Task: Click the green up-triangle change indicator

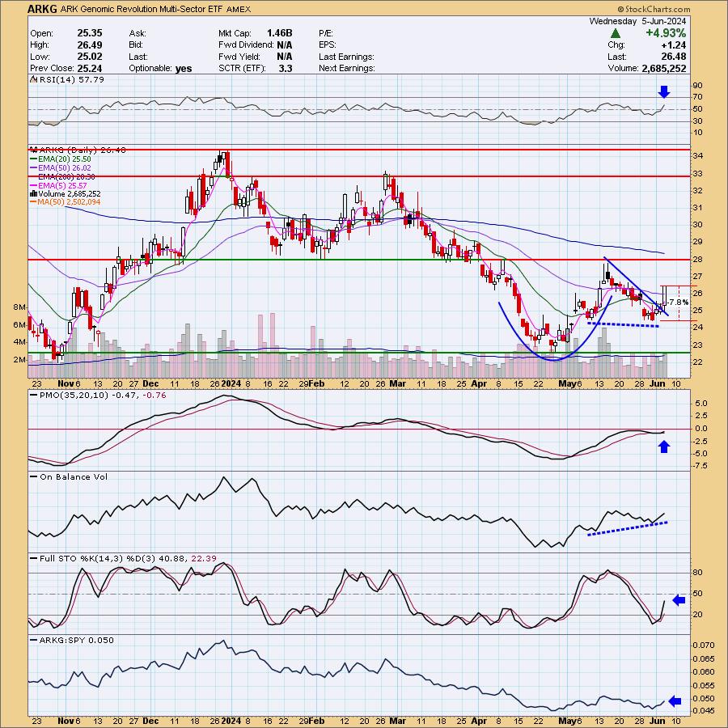Action: coord(616,33)
